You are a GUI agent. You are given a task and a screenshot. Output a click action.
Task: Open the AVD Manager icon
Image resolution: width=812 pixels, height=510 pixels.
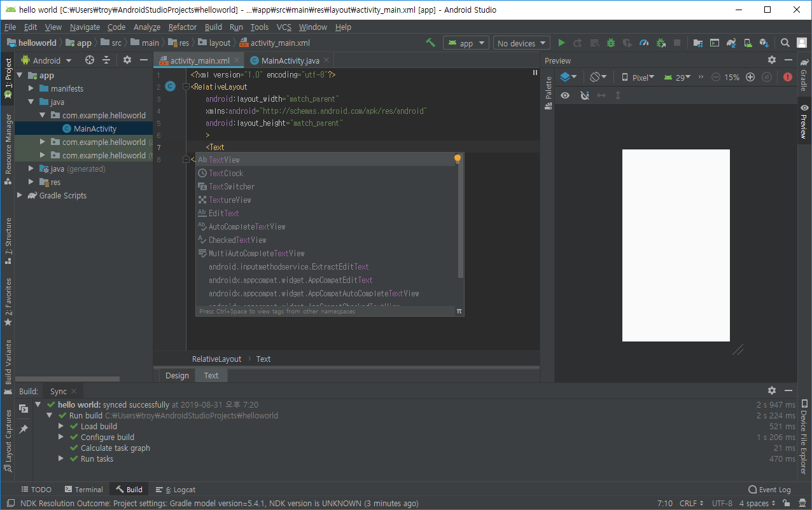point(748,43)
